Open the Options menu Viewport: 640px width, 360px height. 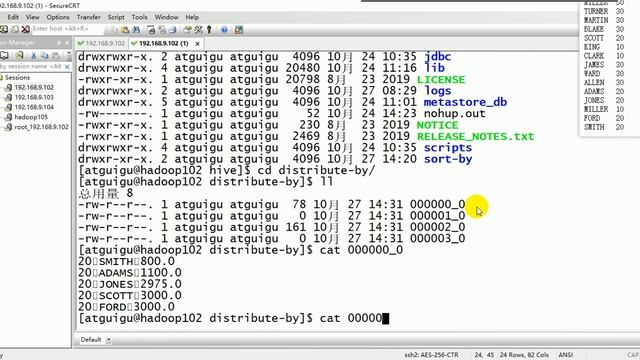point(58,17)
